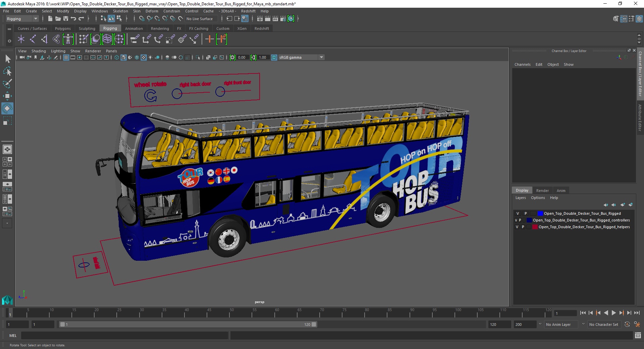
Task: Open HumanIK character shelf icon
Action: coord(68,39)
